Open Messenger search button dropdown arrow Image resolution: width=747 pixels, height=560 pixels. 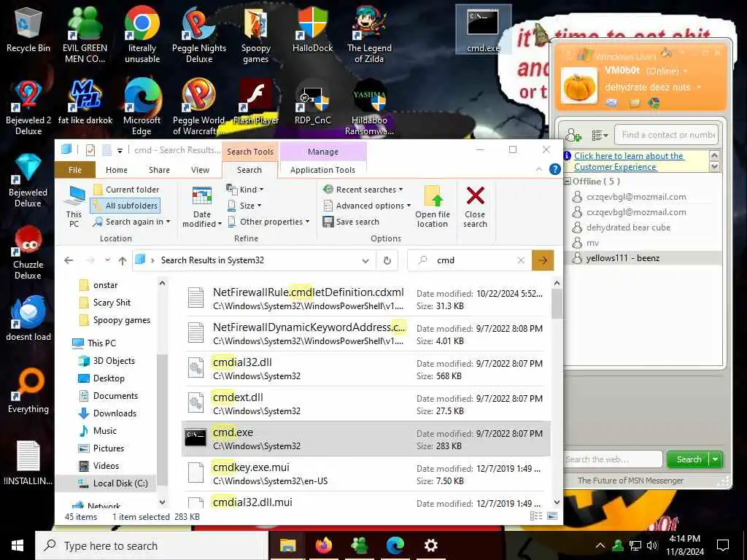[715, 459]
